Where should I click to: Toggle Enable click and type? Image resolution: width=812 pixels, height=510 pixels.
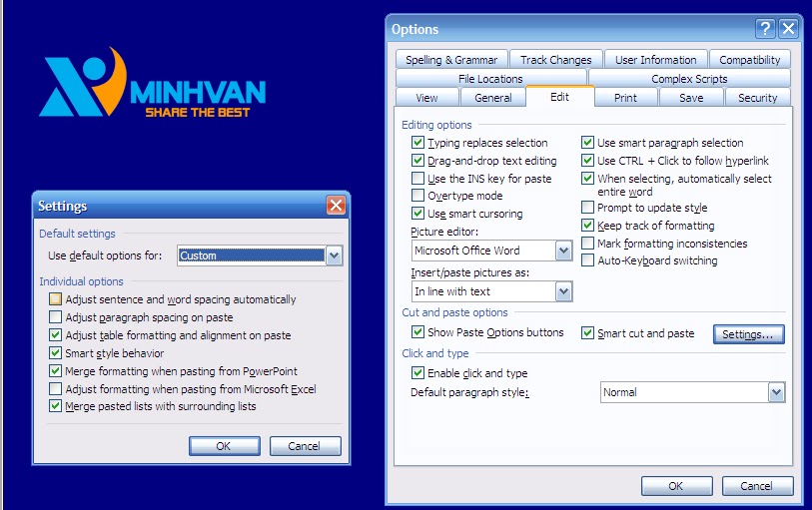pyautogui.click(x=417, y=372)
